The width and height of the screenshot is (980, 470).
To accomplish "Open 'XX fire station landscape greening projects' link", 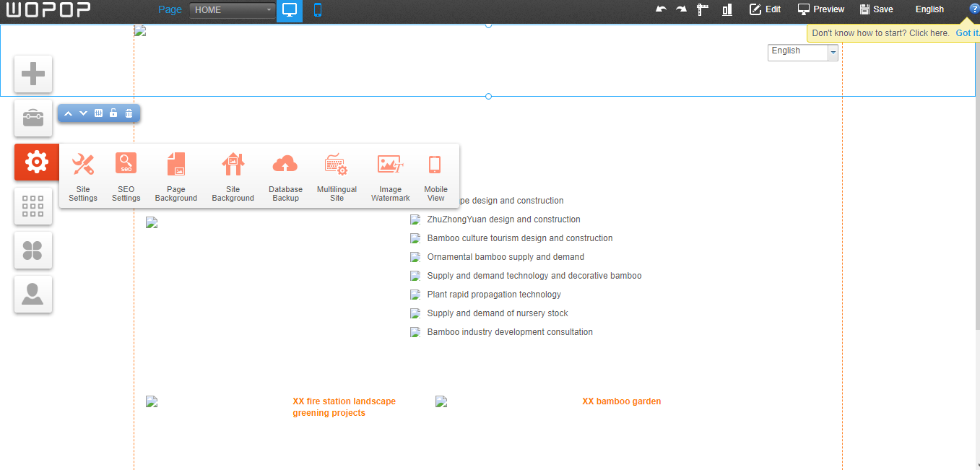I will pyautogui.click(x=344, y=407).
